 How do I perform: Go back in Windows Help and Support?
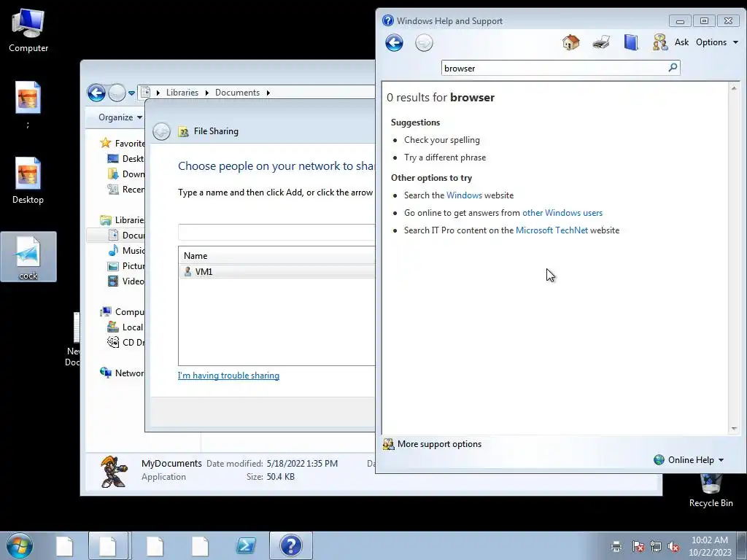[x=394, y=43]
